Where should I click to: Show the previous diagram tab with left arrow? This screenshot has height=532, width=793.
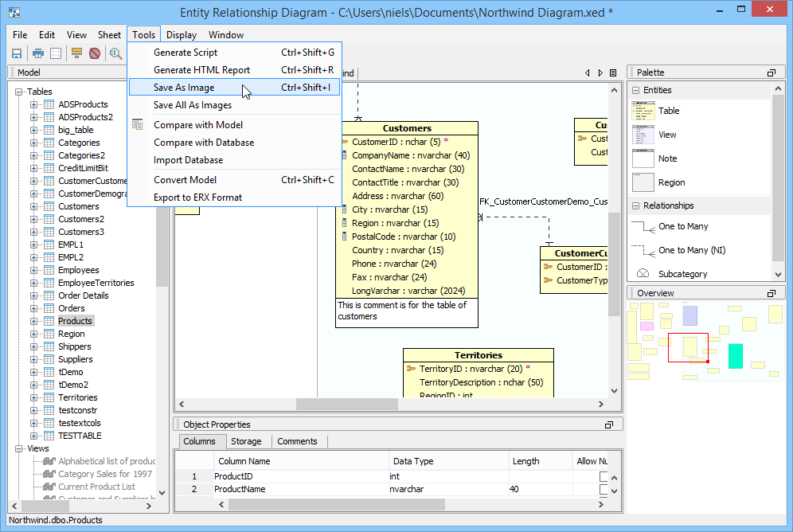tap(587, 72)
